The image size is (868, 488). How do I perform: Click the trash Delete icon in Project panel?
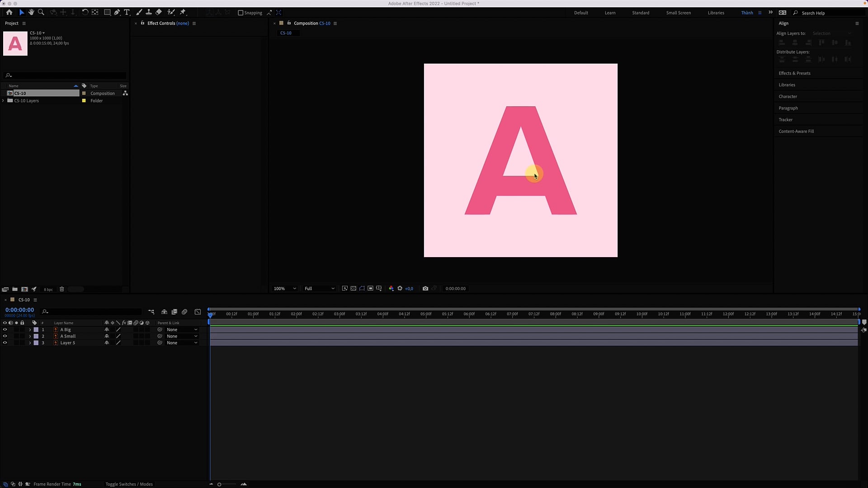click(x=62, y=289)
